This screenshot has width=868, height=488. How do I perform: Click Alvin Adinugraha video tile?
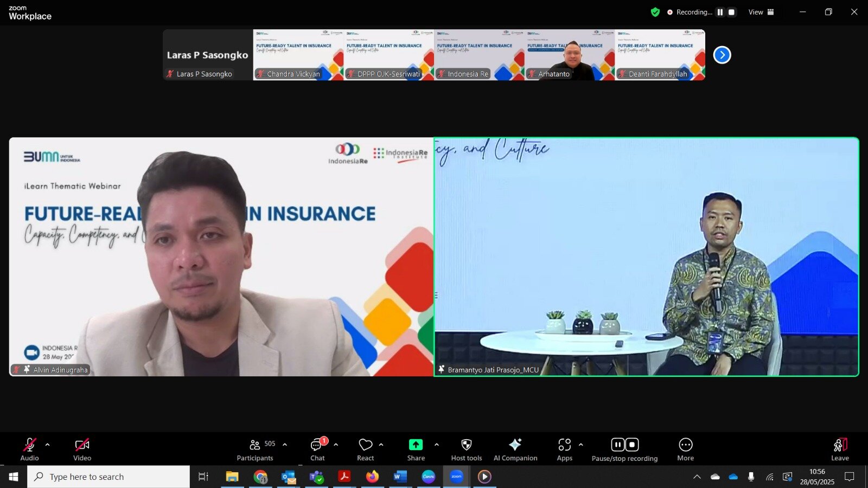(221, 256)
